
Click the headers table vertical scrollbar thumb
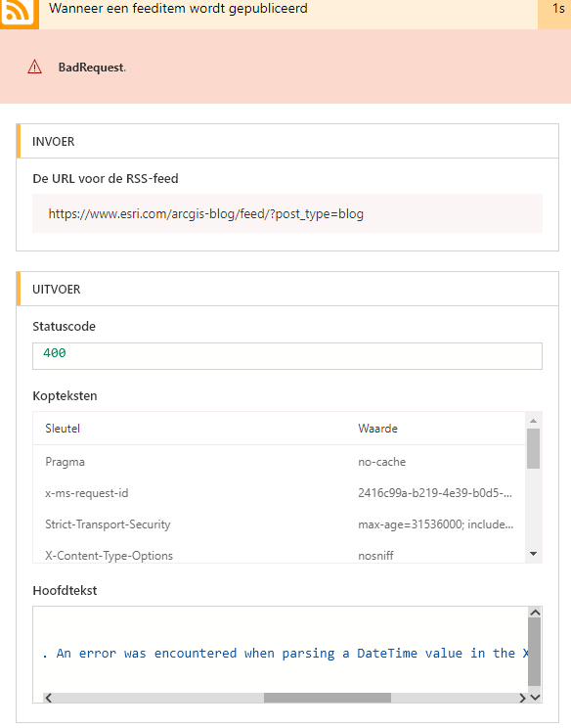coord(534,448)
